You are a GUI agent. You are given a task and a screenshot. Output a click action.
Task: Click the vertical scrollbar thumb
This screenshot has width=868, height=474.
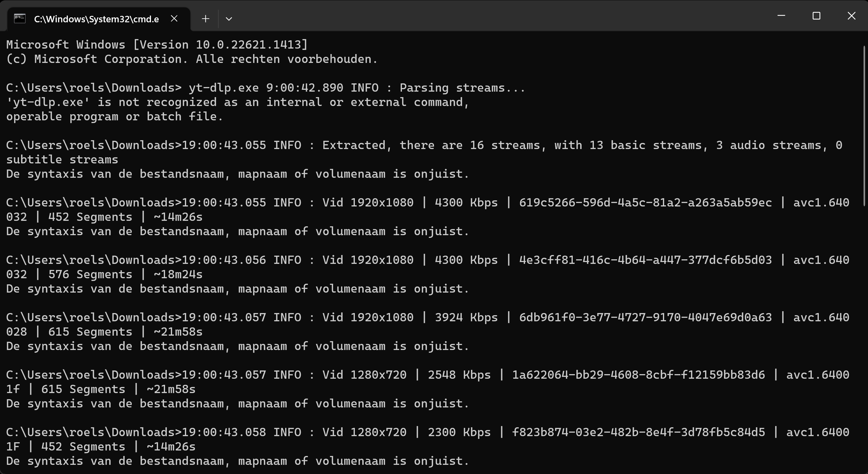click(x=865, y=125)
